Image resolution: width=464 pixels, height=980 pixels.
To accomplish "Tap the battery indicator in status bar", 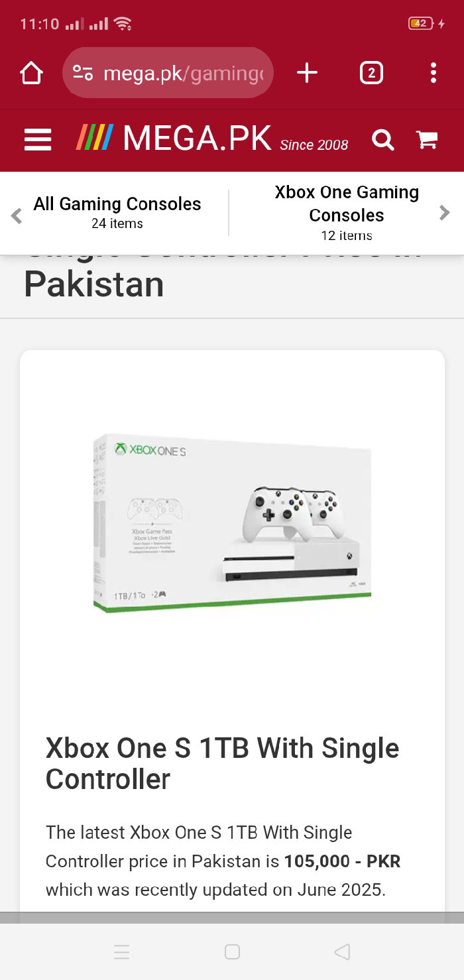I will [420, 24].
